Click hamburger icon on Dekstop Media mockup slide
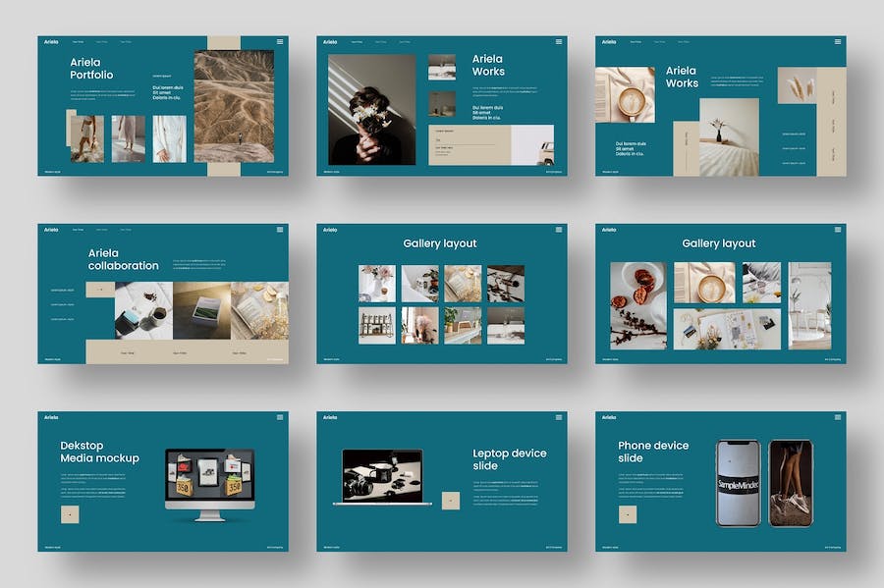 click(x=280, y=417)
